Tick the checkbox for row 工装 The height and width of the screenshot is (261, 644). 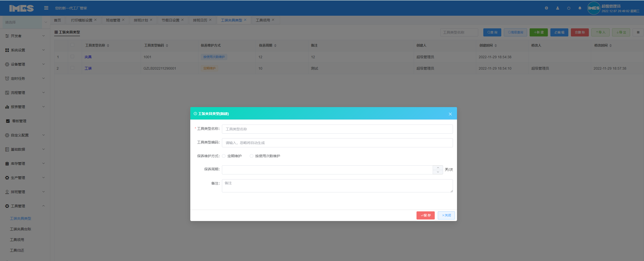coord(72,68)
